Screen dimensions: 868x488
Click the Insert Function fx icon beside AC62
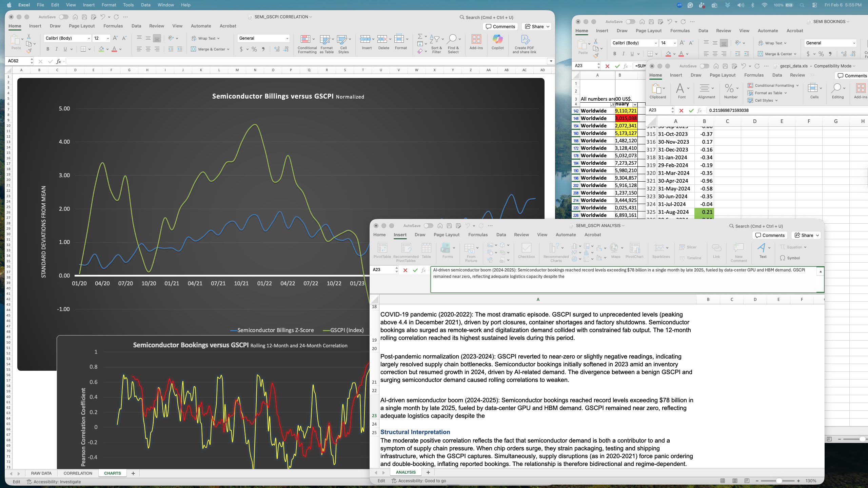click(59, 61)
